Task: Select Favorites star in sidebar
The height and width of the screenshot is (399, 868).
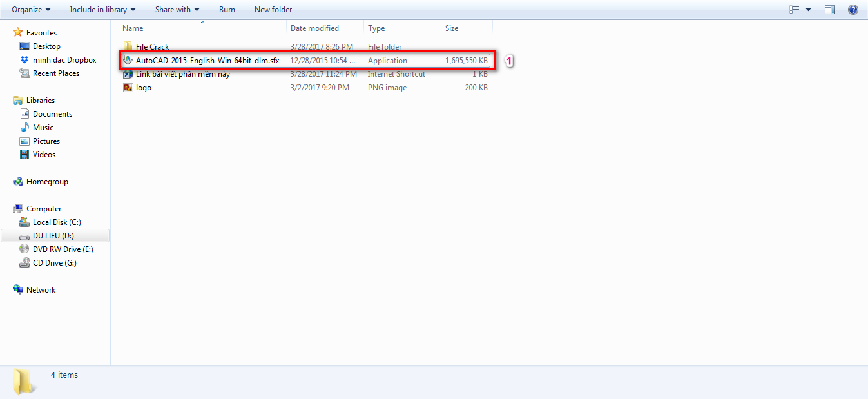Action: (x=18, y=32)
